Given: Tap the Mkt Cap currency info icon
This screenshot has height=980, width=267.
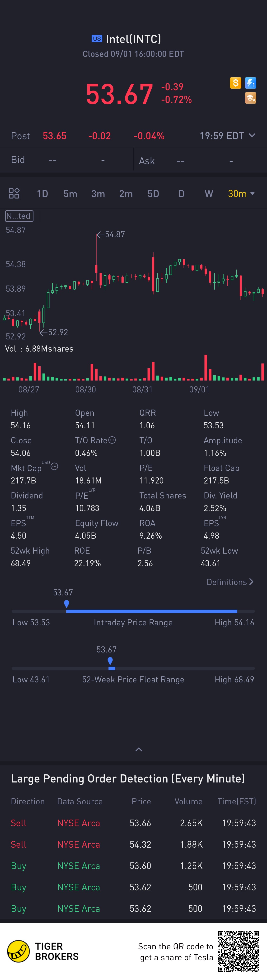Looking at the screenshot, I should coord(54,466).
